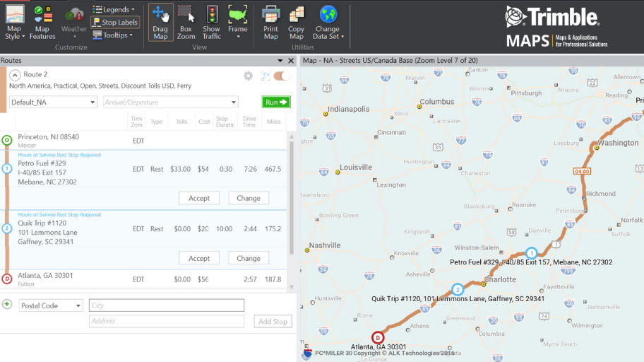Click Atlanta destination marker on map
Screen dimensions: 644x362
coord(378,338)
